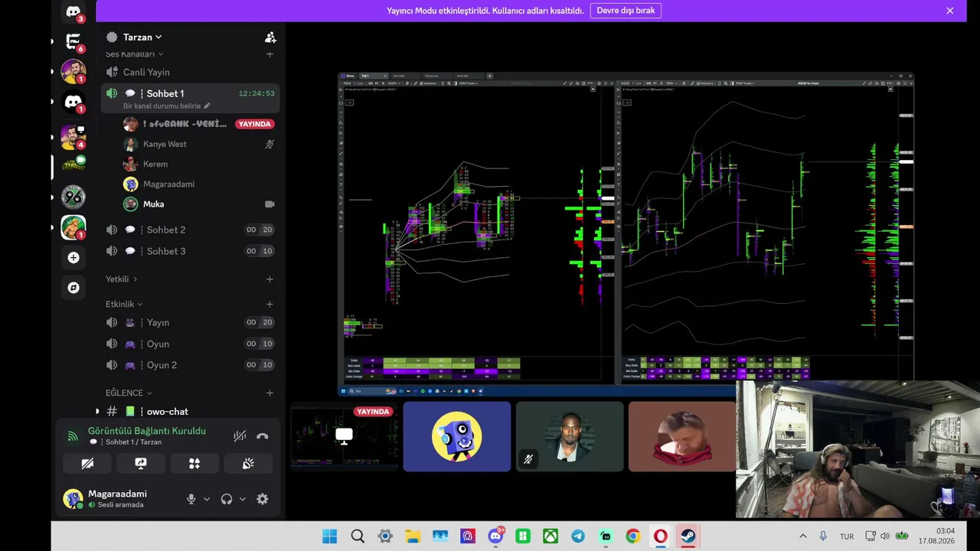Open the YAYINDA stream thumbnail tile
The image size is (980, 551).
[x=345, y=436]
